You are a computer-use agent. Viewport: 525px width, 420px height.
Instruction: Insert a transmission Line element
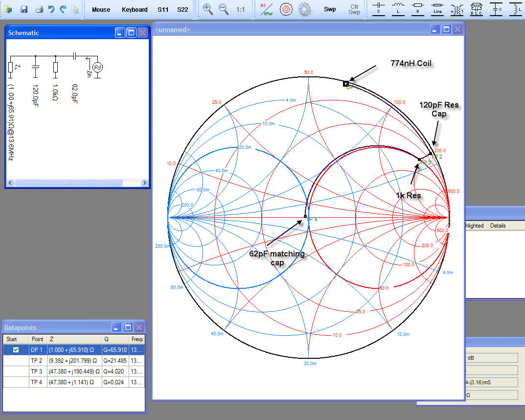[437, 9]
